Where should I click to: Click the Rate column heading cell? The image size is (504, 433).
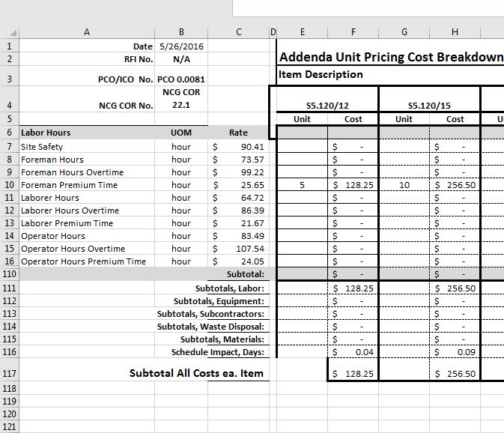[x=238, y=133]
